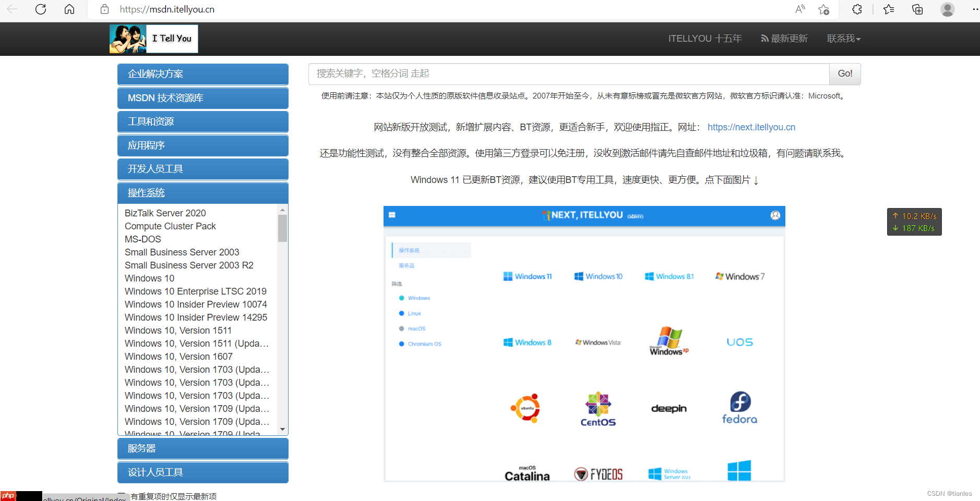Expand the MSDN 技术资源库 panel
Image resolution: width=980 pixels, height=501 pixels.
[x=203, y=98]
